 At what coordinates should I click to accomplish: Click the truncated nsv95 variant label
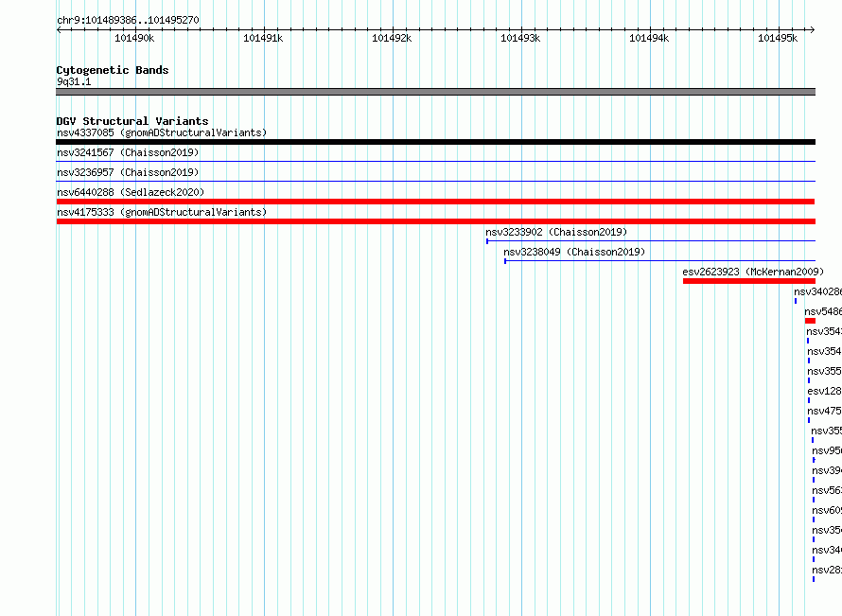[x=827, y=450]
